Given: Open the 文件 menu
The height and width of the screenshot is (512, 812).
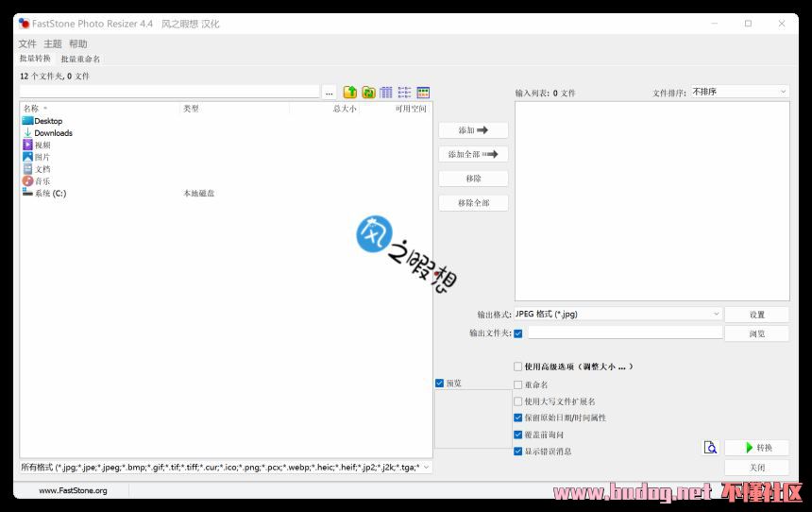Looking at the screenshot, I should coord(27,44).
